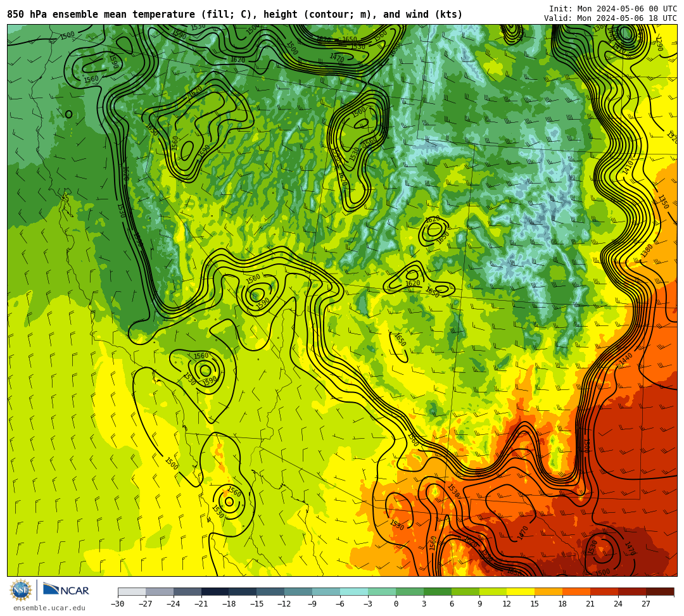This screenshot has width=684, height=616.
Task: Pick the light orange swatch between 15 and 18
Action: tap(548, 591)
